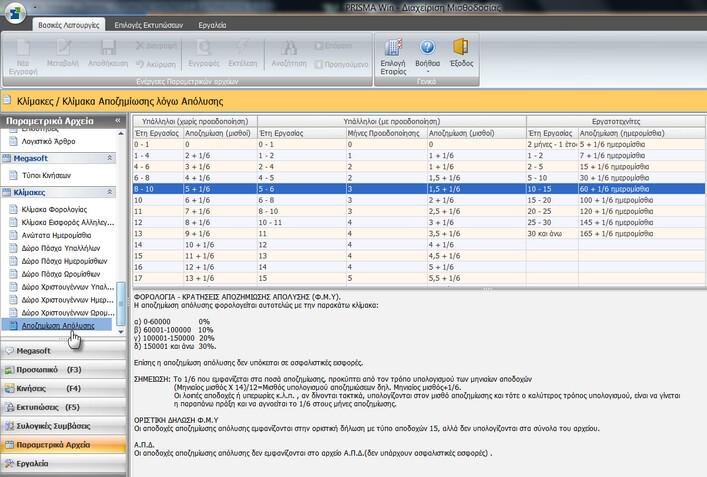Click the Κλίμακα Φορολογίας document icon
The width and height of the screenshot is (707, 477).
[14, 209]
